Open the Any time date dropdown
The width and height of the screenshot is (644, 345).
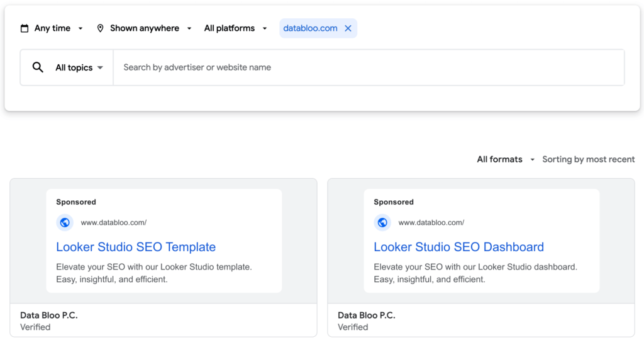52,28
